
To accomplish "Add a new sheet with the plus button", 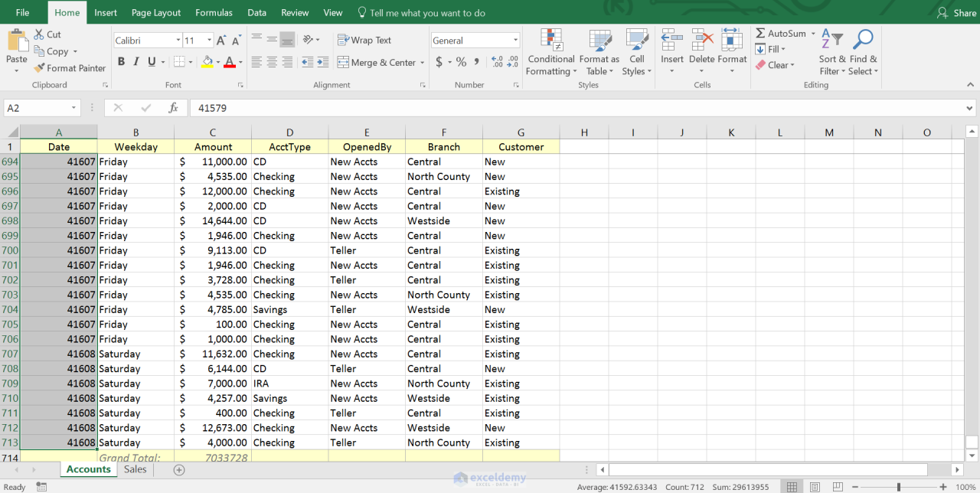I will 178,469.
